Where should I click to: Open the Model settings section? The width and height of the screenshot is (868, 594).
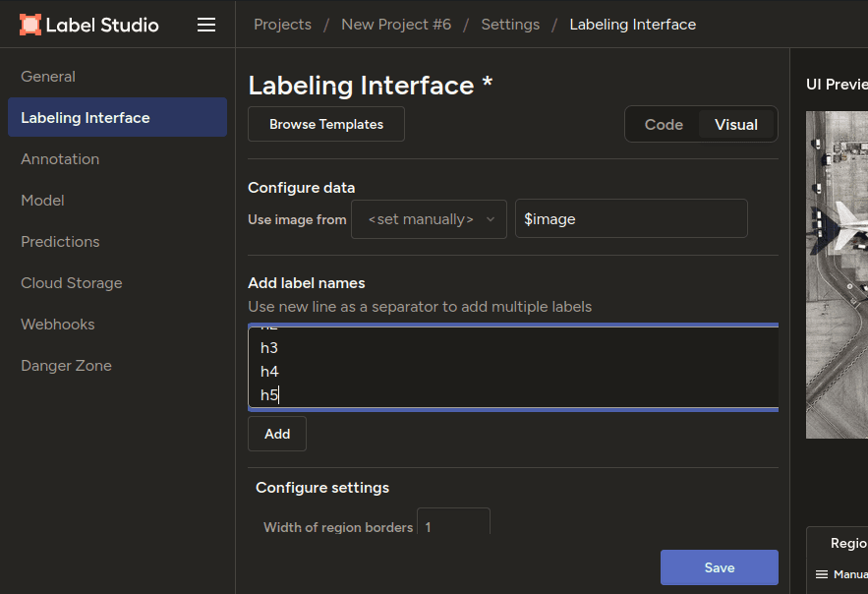pyautogui.click(x=42, y=201)
